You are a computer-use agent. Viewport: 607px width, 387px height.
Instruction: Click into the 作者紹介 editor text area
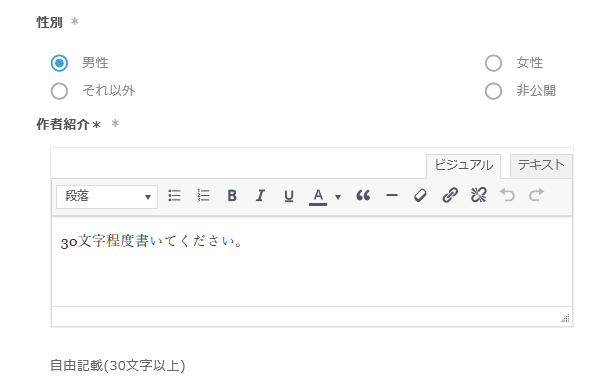point(312,262)
